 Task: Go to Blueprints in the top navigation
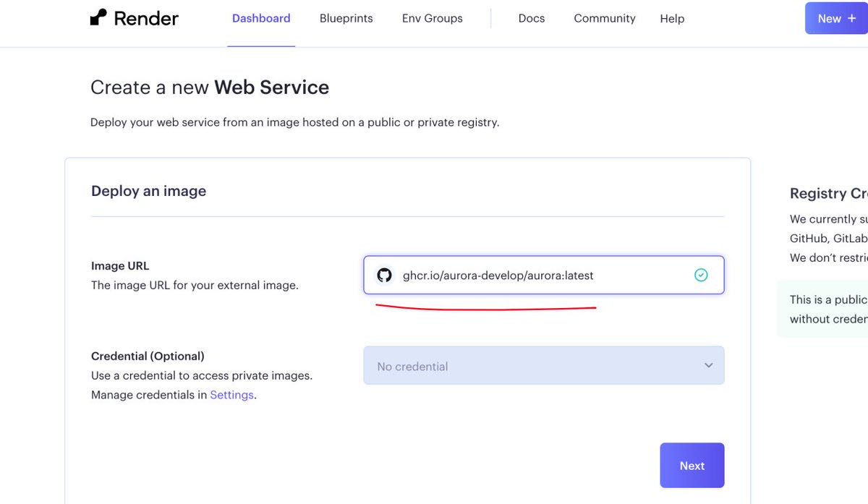[x=346, y=19]
